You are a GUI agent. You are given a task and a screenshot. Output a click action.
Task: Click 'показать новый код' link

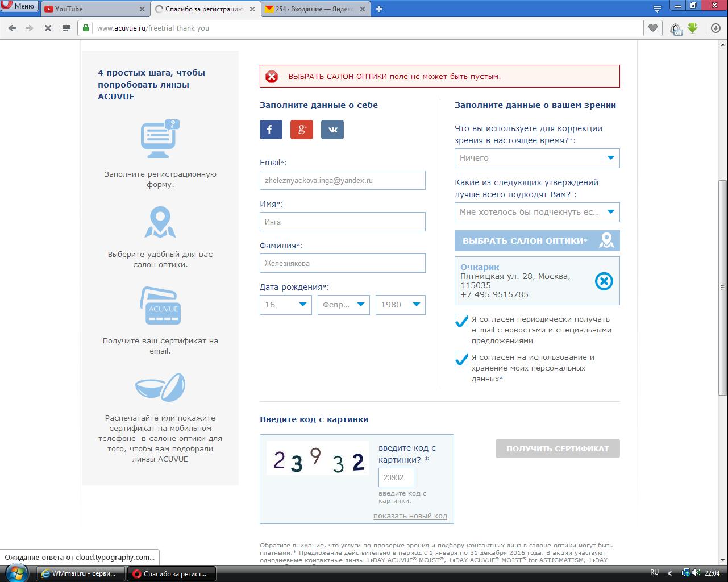(410, 516)
